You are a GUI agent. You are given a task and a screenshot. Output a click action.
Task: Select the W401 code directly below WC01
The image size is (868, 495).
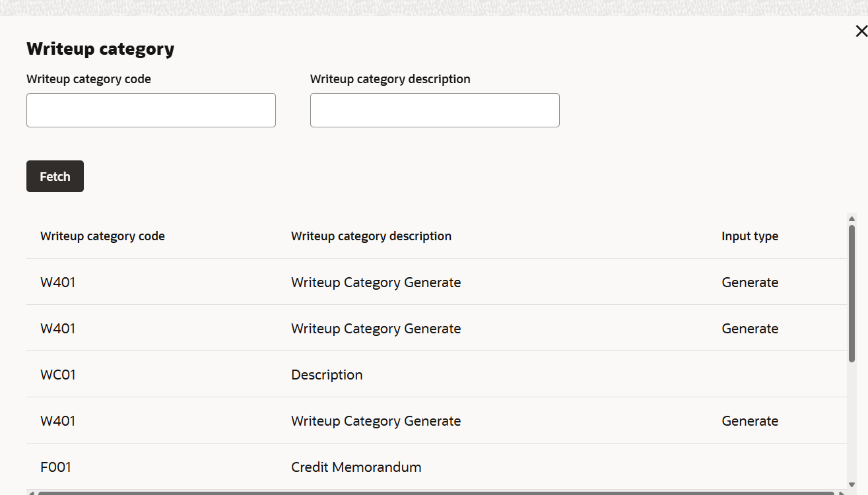(x=58, y=421)
